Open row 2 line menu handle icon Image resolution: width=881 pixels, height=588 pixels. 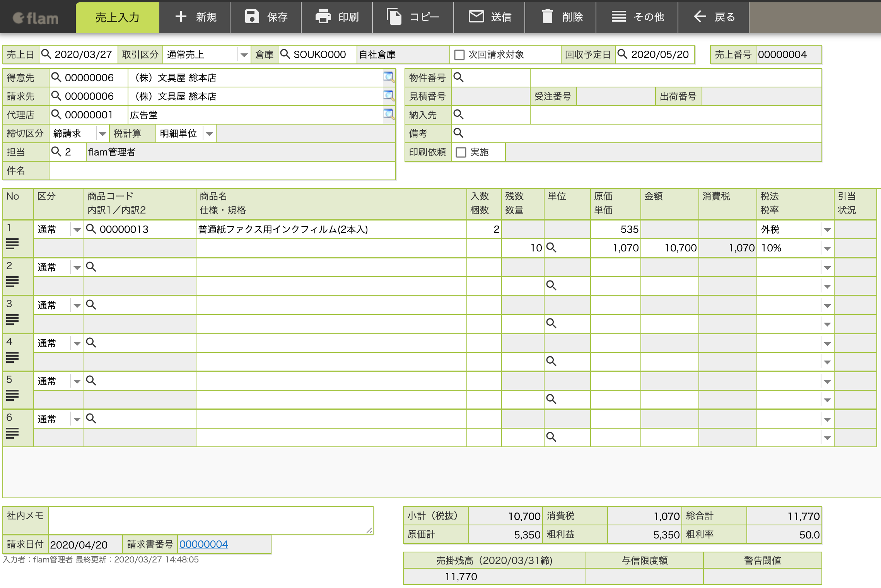[12, 282]
